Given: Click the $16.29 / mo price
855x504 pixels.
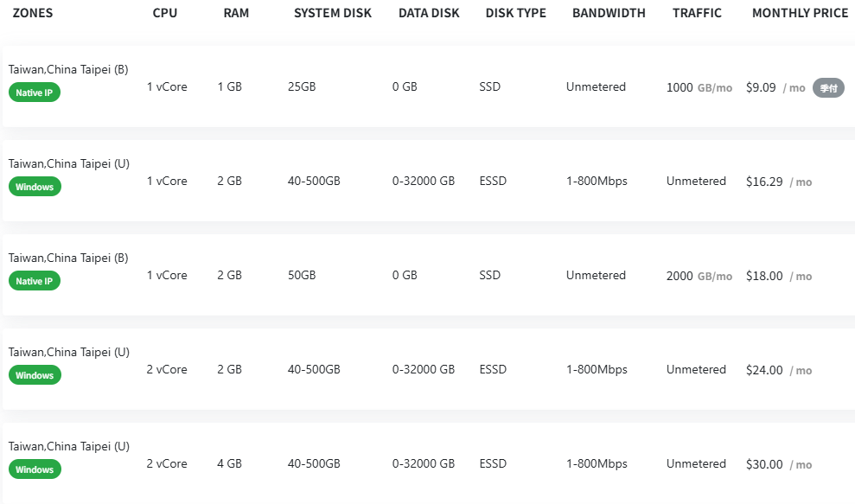Looking at the screenshot, I should [779, 182].
